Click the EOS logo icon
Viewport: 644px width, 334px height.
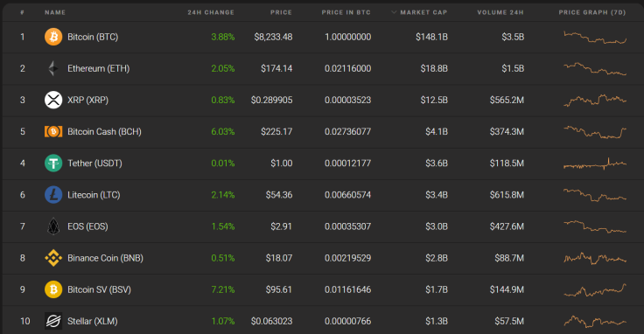(53, 226)
